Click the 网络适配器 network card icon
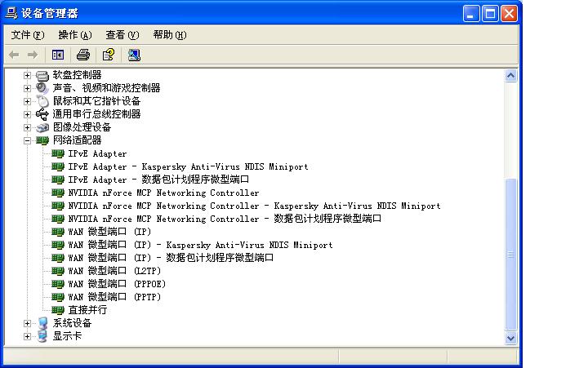 point(42,140)
